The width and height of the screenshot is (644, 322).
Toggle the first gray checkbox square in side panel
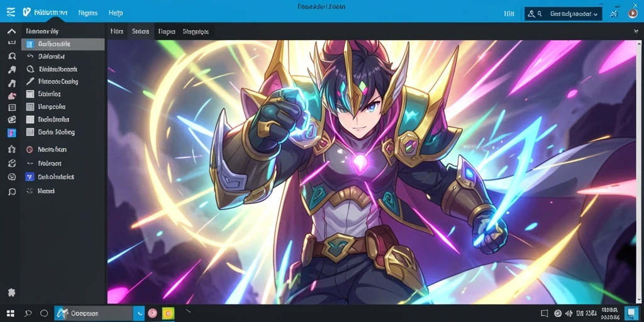point(30,94)
